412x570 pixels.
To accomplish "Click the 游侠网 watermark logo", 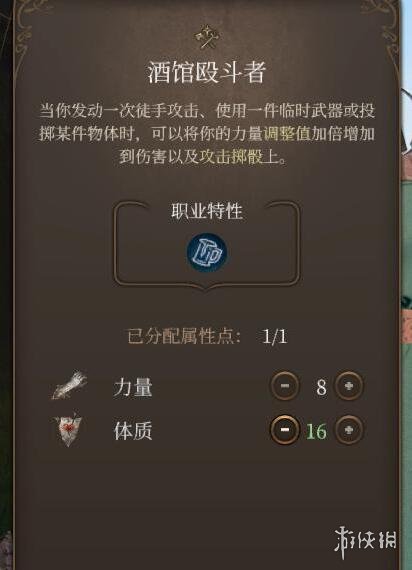I will (x=365, y=542).
